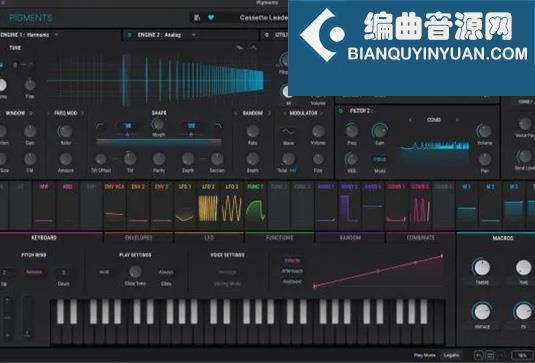Select the COMB 2 modulation source

pos(420,205)
